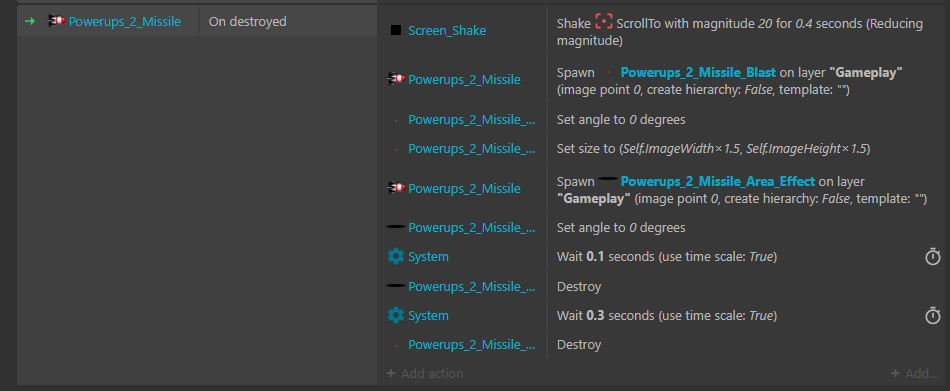Screen dimensions: 950x391
Task: Click the red ScrollTo target icon
Action: [603, 22]
